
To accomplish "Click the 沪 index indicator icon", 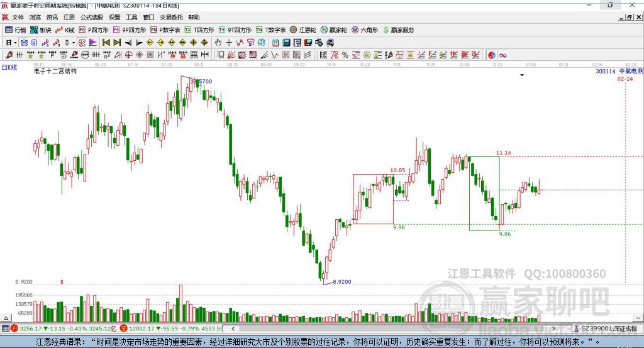I will pos(14,329).
